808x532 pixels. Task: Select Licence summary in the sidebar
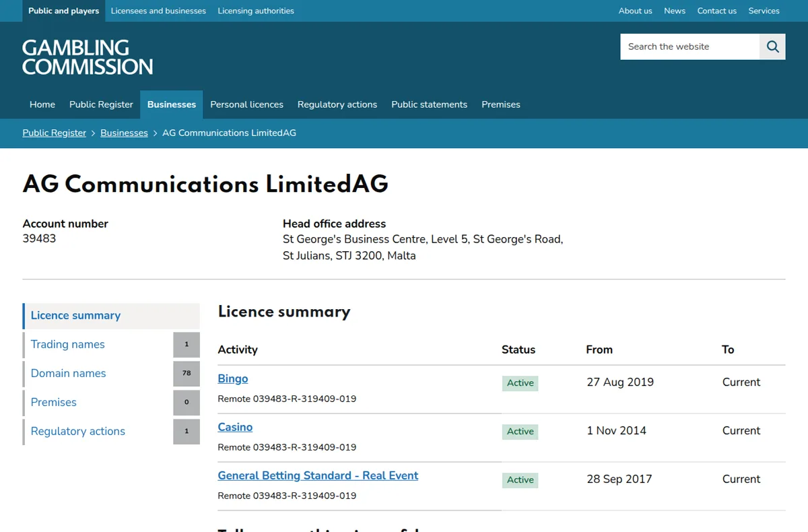[x=111, y=316]
